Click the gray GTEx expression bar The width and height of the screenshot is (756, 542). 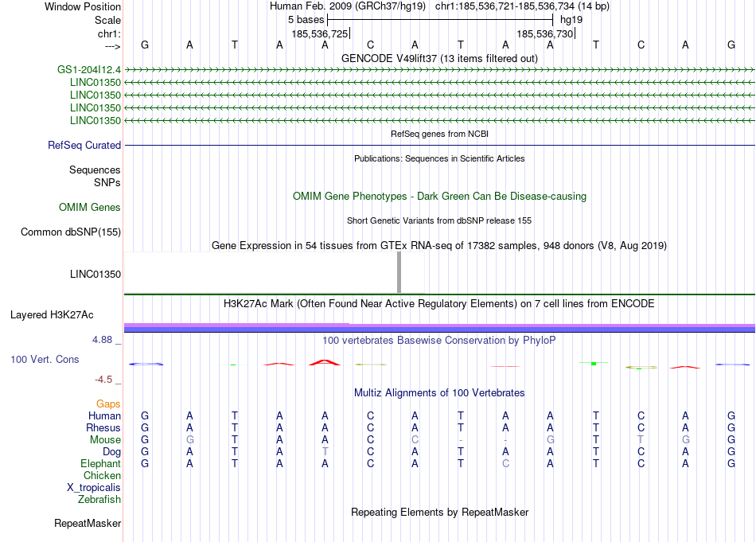399,272
